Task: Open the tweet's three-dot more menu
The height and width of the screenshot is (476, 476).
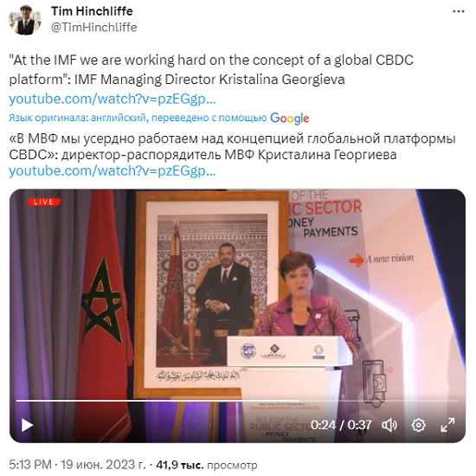Action: point(459,11)
